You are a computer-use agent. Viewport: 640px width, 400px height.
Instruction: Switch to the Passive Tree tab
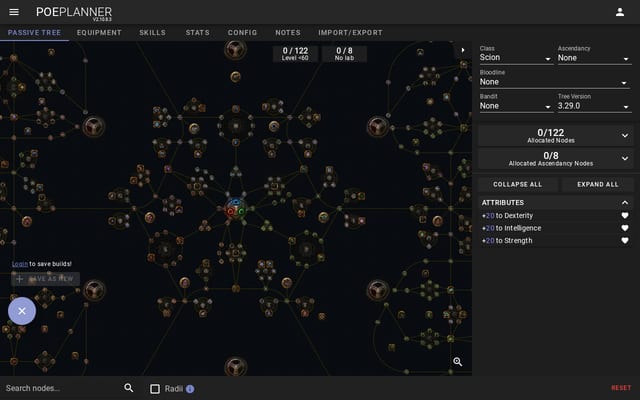(x=34, y=33)
